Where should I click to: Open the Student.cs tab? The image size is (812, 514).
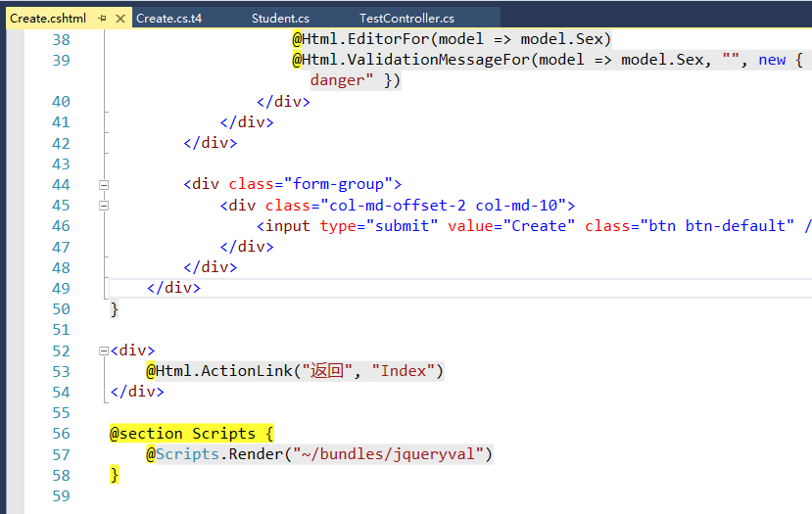[x=280, y=18]
